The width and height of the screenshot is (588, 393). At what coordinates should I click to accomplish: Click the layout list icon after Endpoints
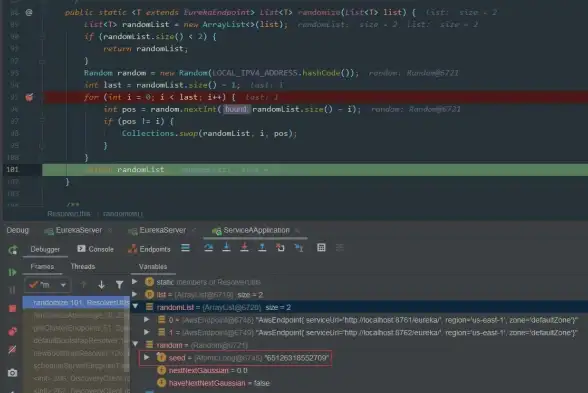pos(185,248)
